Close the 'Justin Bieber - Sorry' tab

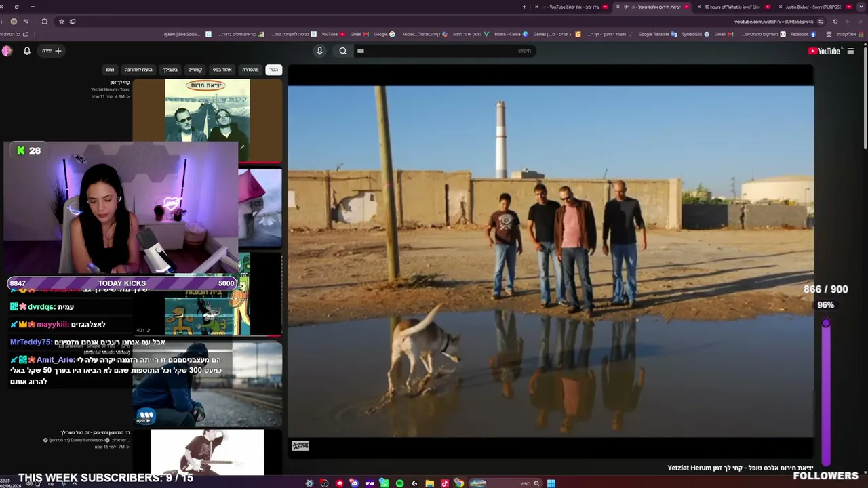[781, 7]
